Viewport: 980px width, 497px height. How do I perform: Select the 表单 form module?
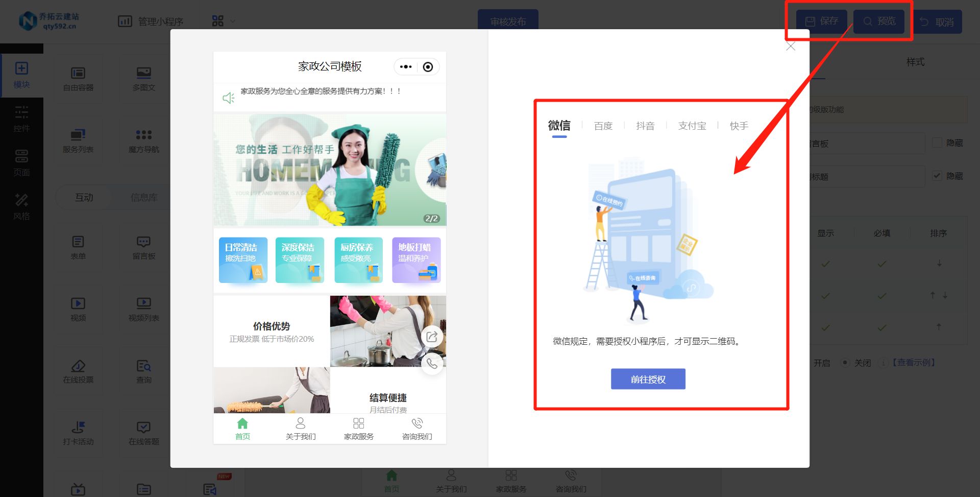click(x=78, y=247)
